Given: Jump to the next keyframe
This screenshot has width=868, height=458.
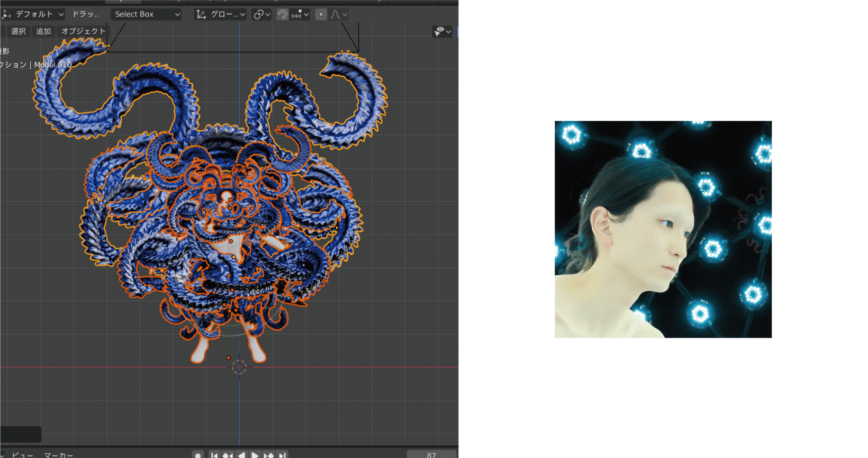Looking at the screenshot, I should [x=268, y=455].
